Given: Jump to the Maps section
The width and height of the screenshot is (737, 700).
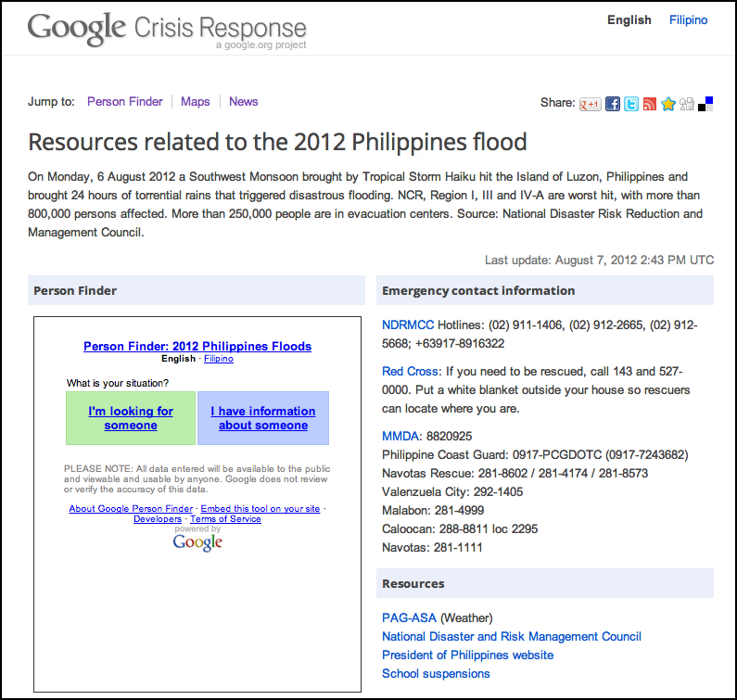Looking at the screenshot, I should 195,102.
